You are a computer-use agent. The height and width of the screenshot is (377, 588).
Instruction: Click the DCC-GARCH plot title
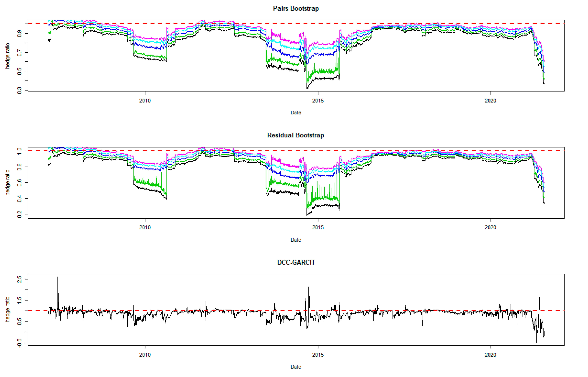coord(296,262)
